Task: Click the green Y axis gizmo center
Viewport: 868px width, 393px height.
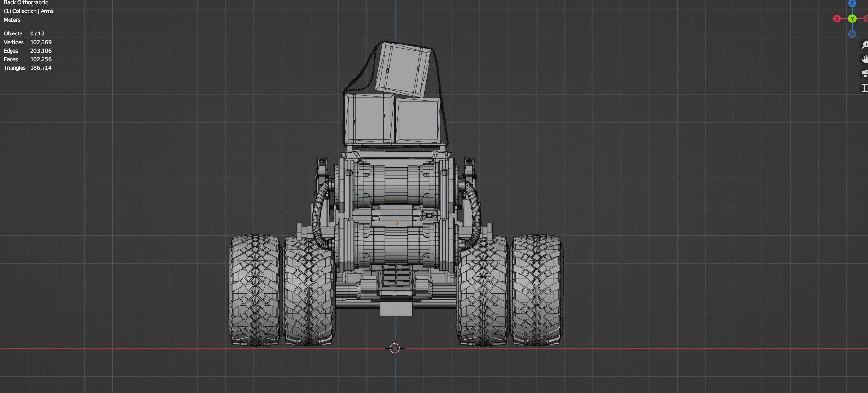Action: pyautogui.click(x=852, y=19)
